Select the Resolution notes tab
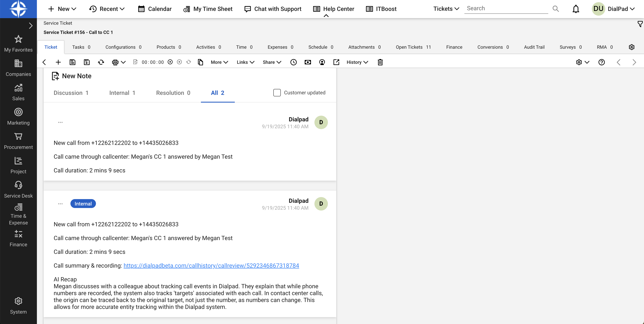Viewport: 644px width, 324px height. (x=173, y=93)
